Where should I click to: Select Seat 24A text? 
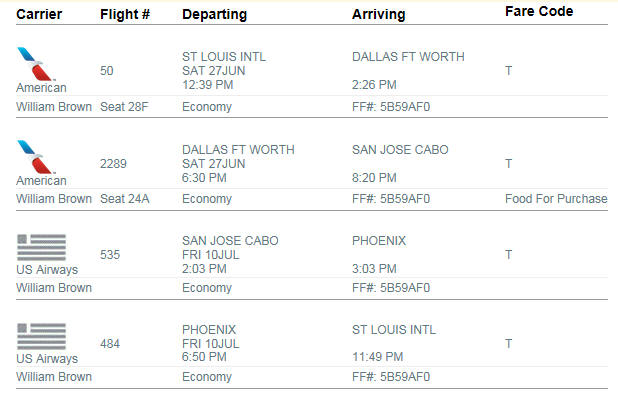(x=125, y=199)
